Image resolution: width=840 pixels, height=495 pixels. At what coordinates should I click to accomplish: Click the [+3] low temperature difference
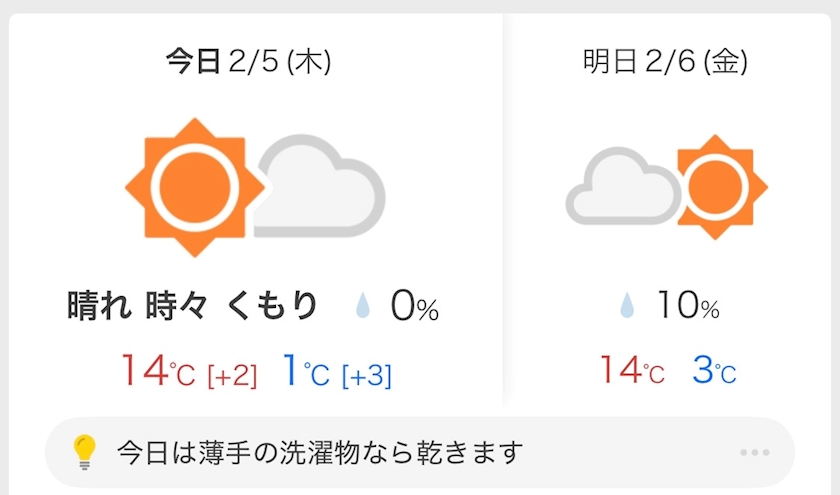[x=367, y=376]
